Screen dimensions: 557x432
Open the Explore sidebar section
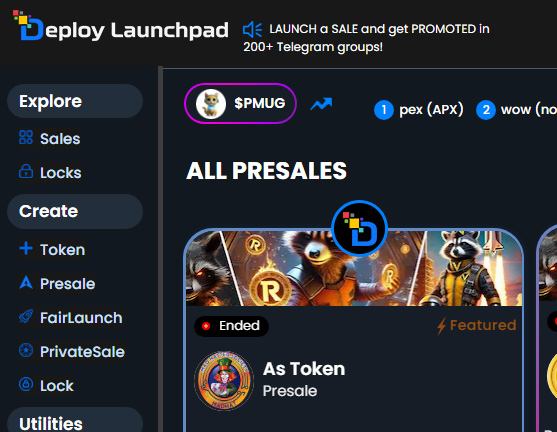click(75, 101)
